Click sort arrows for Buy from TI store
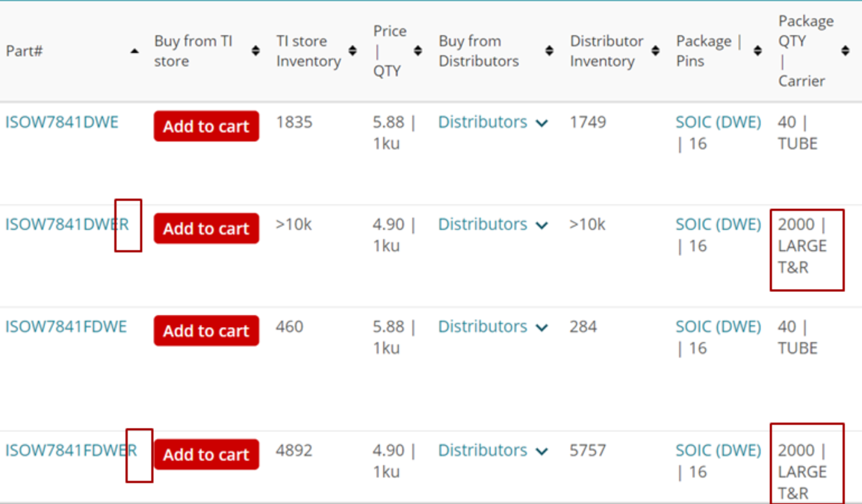 coord(255,51)
